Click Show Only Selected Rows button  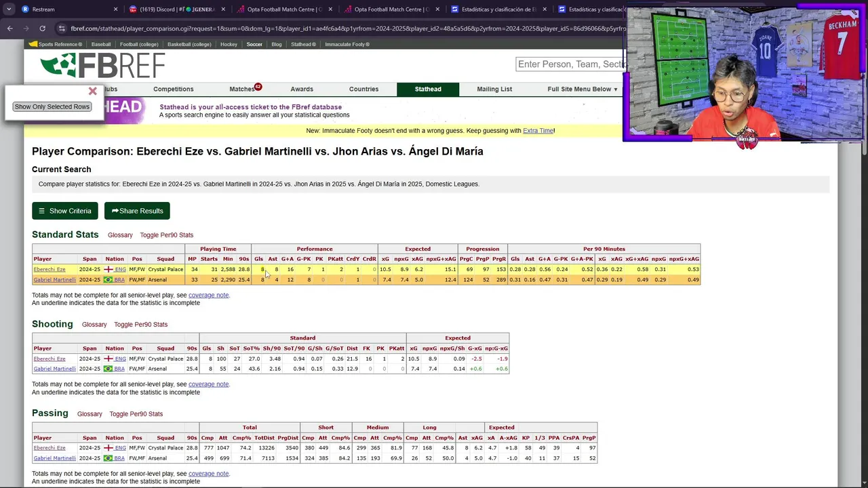coord(52,106)
